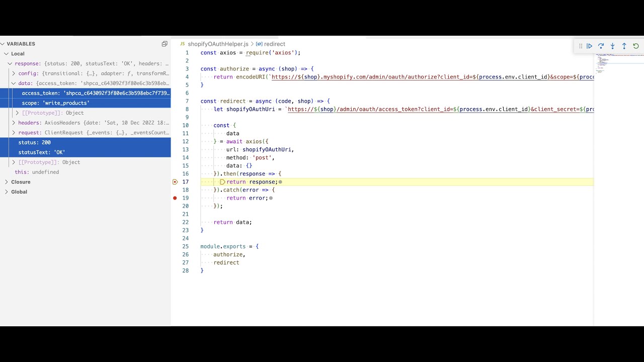Click line number 28 in gutter
The height and width of the screenshot is (362, 644).
coord(186,270)
